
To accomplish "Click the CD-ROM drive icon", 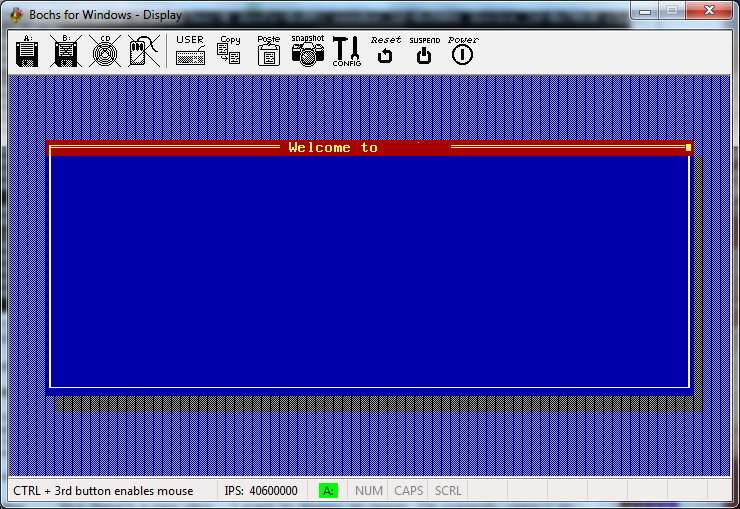I will [103, 51].
